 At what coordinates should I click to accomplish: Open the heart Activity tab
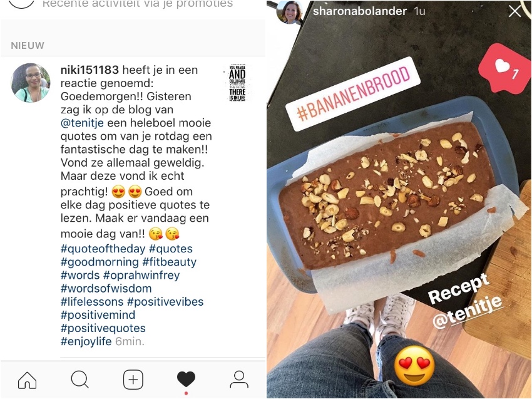pyautogui.click(x=186, y=379)
